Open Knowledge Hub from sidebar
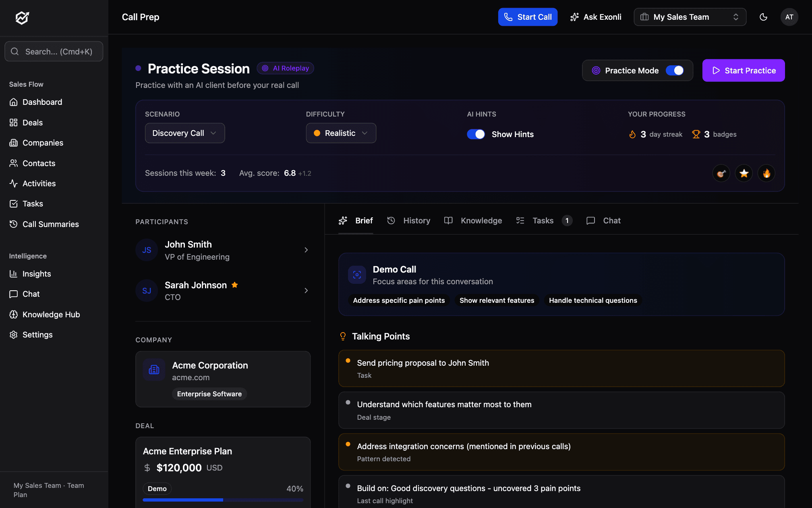The image size is (812, 508). pyautogui.click(x=51, y=314)
